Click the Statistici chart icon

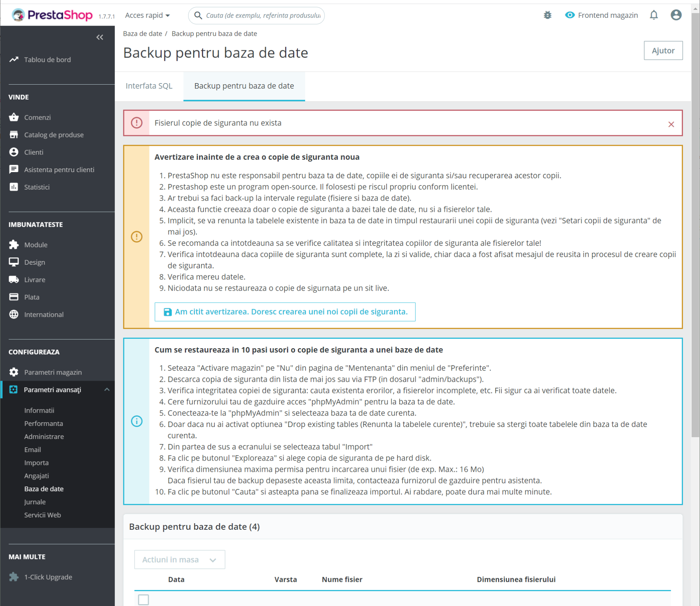tap(14, 187)
